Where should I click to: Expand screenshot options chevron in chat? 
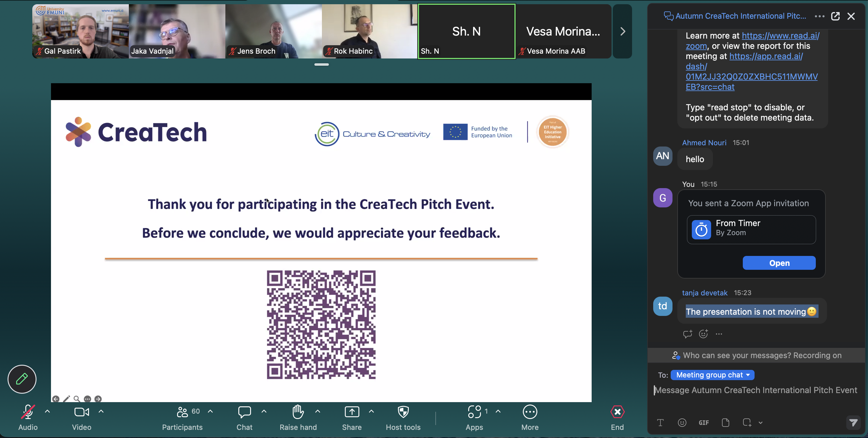tap(761, 423)
